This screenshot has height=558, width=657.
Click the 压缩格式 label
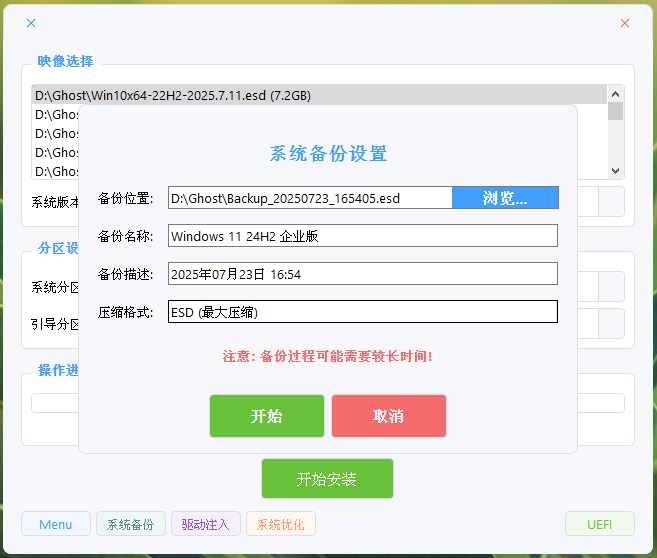pyautogui.click(x=125, y=312)
